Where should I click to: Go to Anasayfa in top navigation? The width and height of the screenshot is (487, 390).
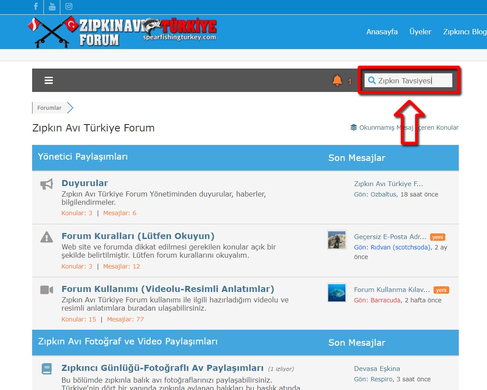tap(382, 32)
